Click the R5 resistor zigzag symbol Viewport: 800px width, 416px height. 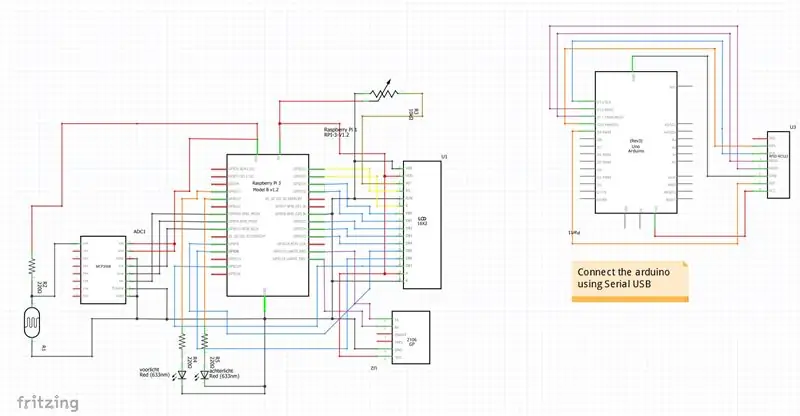point(205,341)
